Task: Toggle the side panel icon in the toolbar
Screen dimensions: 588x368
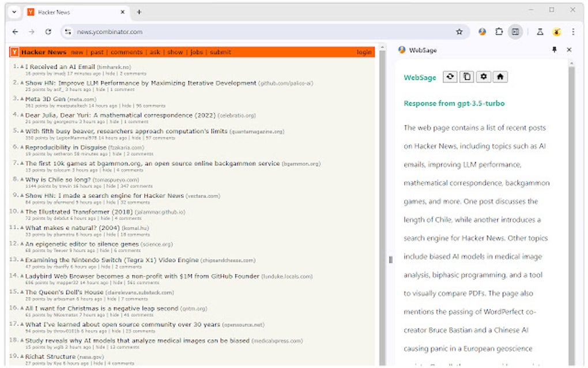Action: [515, 32]
